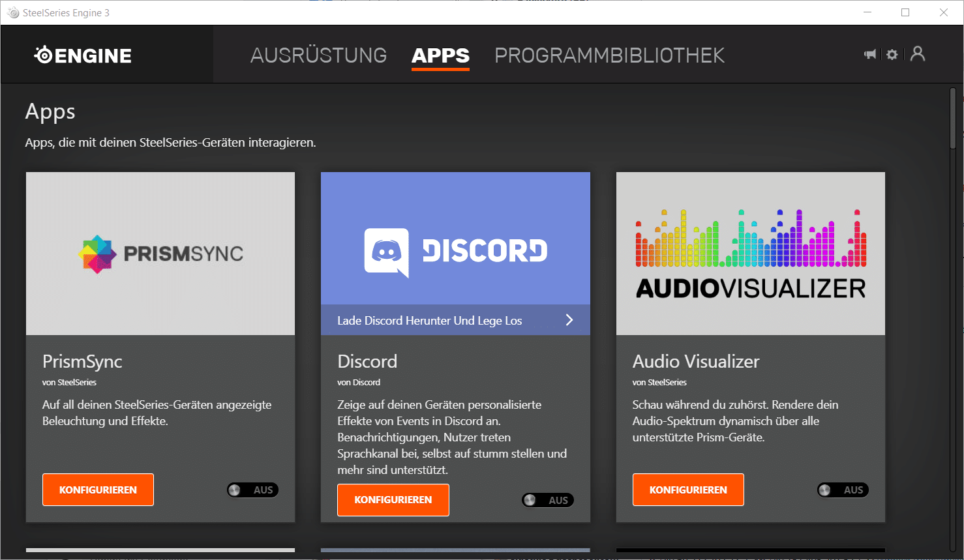Click the SteelSeries Engine logo

[83, 55]
